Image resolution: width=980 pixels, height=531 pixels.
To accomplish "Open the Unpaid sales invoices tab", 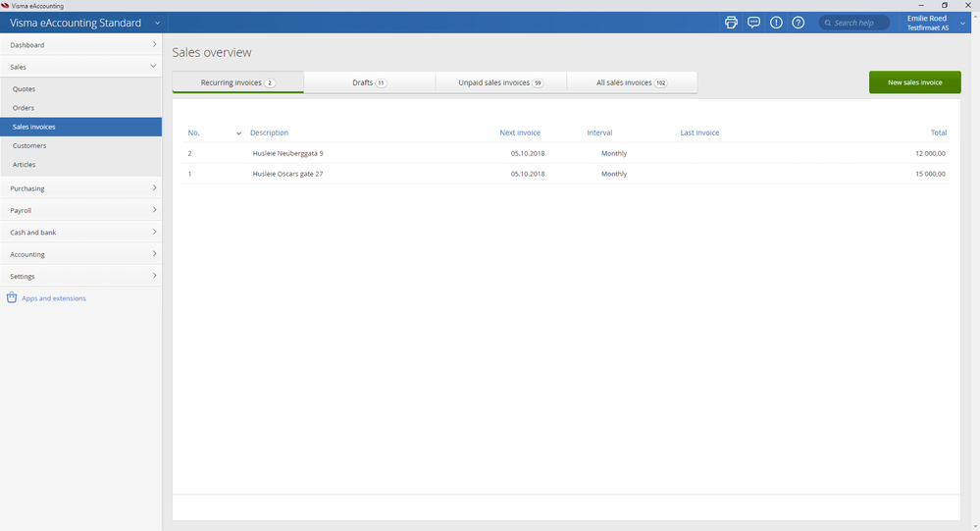I will pos(500,82).
